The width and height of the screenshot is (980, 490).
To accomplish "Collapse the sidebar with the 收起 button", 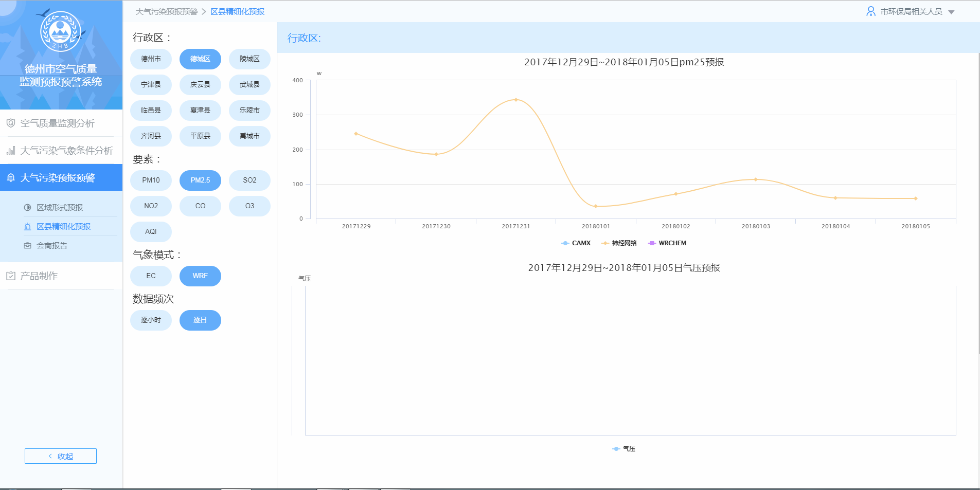I will 61,456.
